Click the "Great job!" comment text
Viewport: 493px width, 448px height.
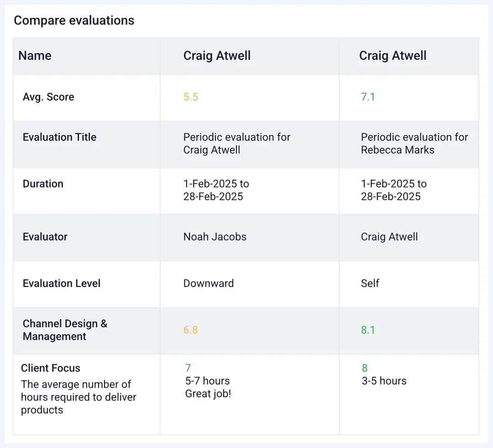pos(208,394)
